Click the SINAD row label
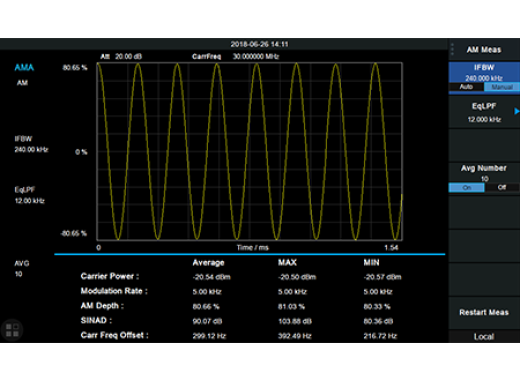The image size is (520, 380). [96, 320]
